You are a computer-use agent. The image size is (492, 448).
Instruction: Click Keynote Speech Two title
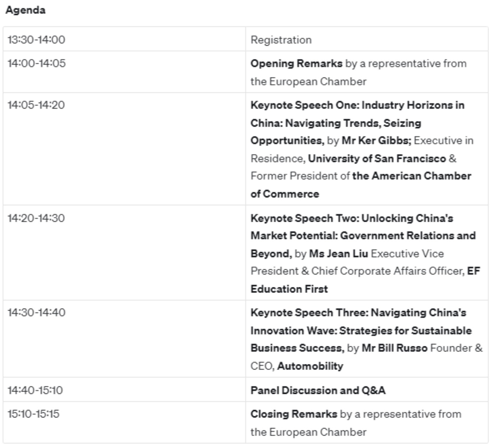[363, 236]
